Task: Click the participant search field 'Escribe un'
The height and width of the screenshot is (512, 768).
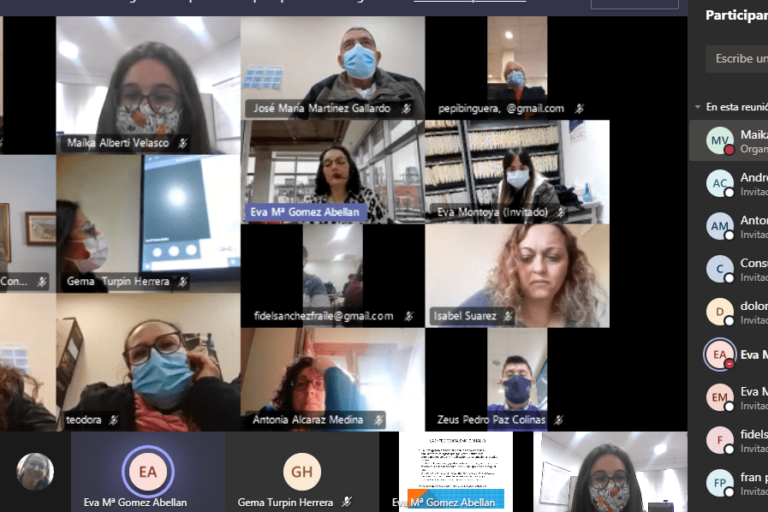Action: pos(740,59)
